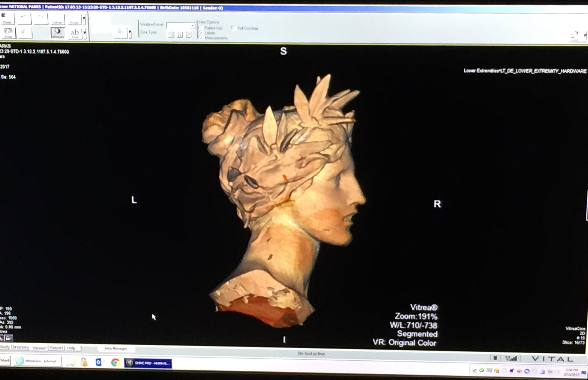The width and height of the screenshot is (588, 380).
Task: Open the Help menu
Action: 71,347
